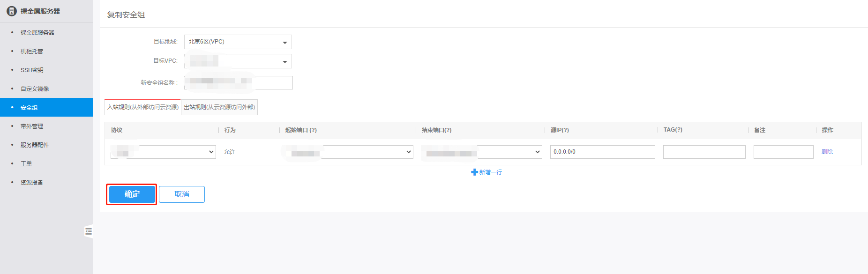Click the 起始端口 (?) column header
Viewport: 868px width, 274px height.
coord(301,130)
